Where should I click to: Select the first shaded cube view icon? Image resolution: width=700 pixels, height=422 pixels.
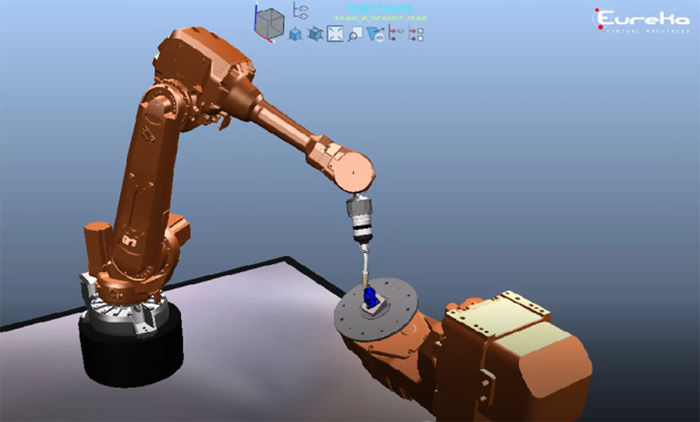pos(296,34)
